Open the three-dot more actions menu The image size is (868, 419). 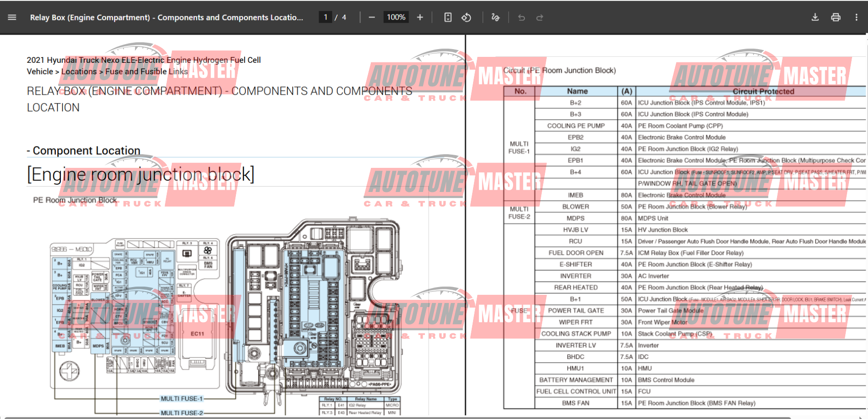pyautogui.click(x=856, y=17)
